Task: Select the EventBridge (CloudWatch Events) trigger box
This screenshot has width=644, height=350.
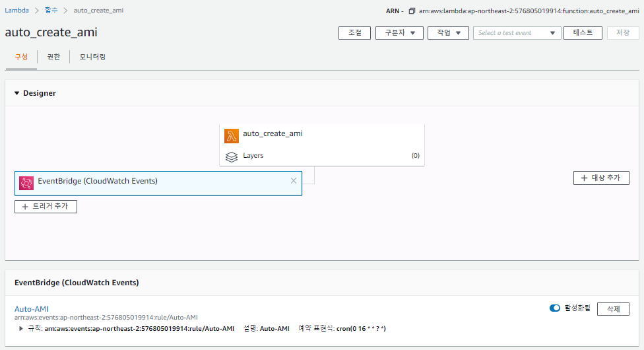Action: 158,184
